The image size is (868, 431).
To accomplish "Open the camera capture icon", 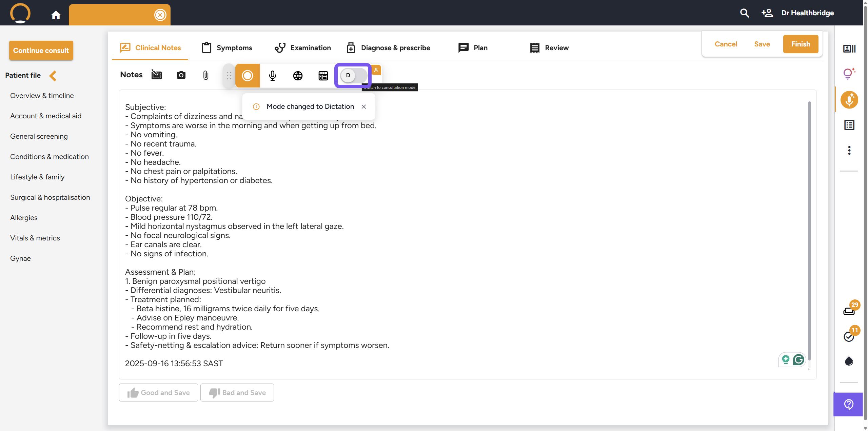I will tap(181, 75).
